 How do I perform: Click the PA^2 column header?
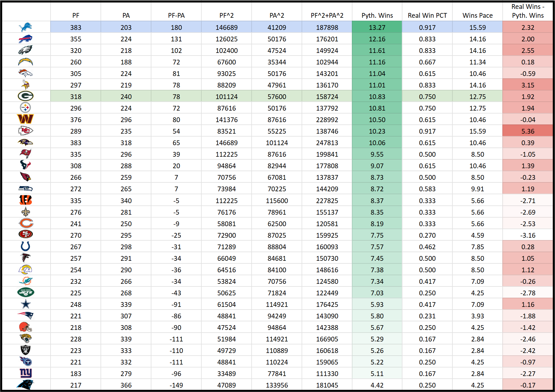pyautogui.click(x=277, y=15)
